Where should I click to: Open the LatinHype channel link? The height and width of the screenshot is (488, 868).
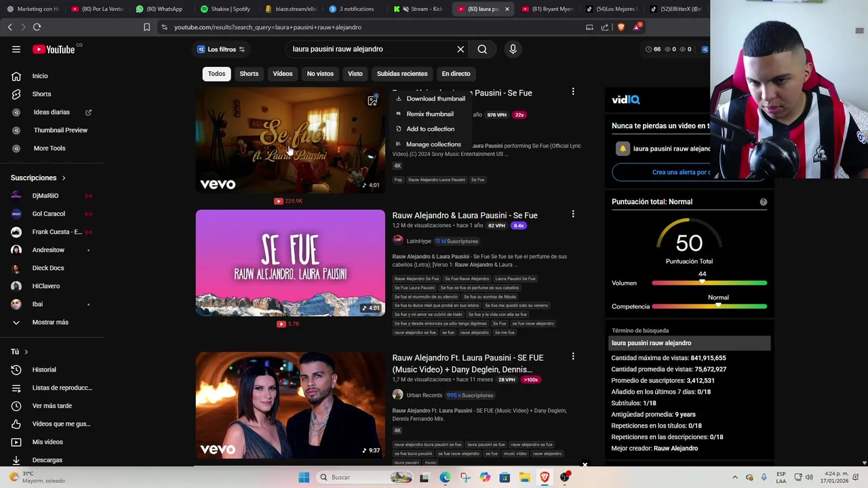[418, 241]
